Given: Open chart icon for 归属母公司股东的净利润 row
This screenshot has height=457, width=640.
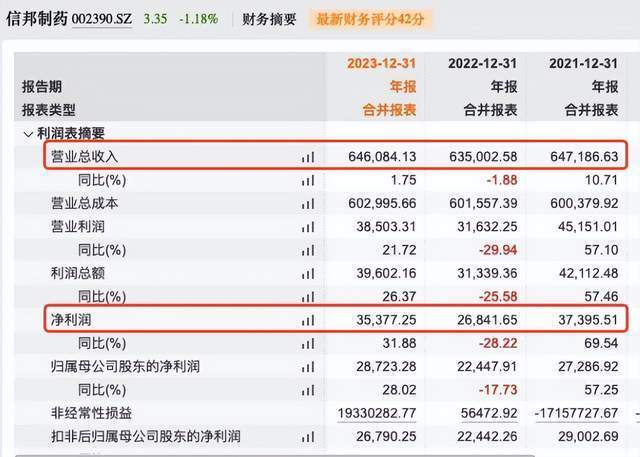Looking at the screenshot, I should (308, 367).
